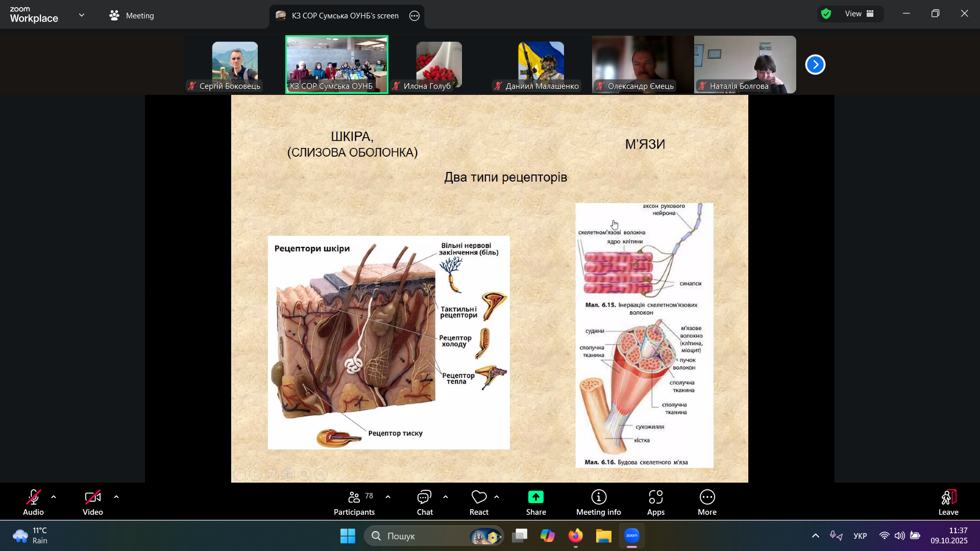Screen dimensions: 980x551
Task: Open the Apps panel
Action: tap(655, 503)
